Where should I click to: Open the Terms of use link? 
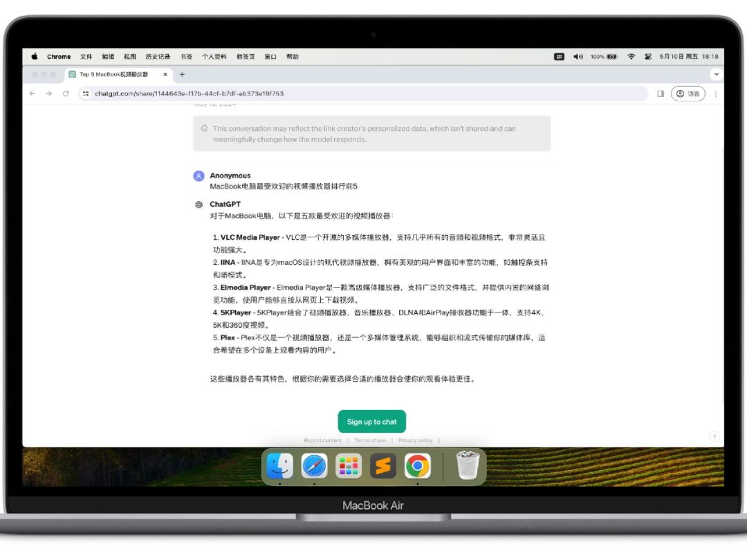click(x=370, y=440)
